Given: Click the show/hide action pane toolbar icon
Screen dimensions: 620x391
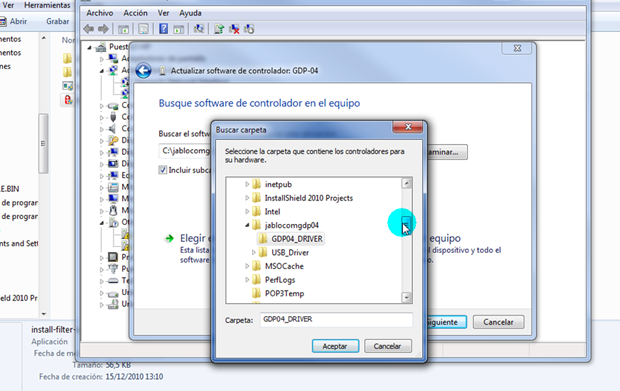Looking at the screenshot, I should (x=179, y=29).
